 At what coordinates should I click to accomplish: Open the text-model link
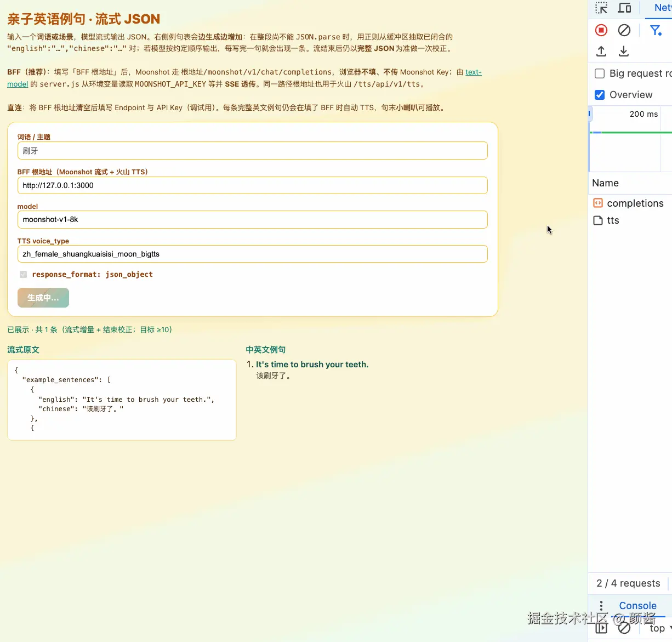[x=472, y=72]
